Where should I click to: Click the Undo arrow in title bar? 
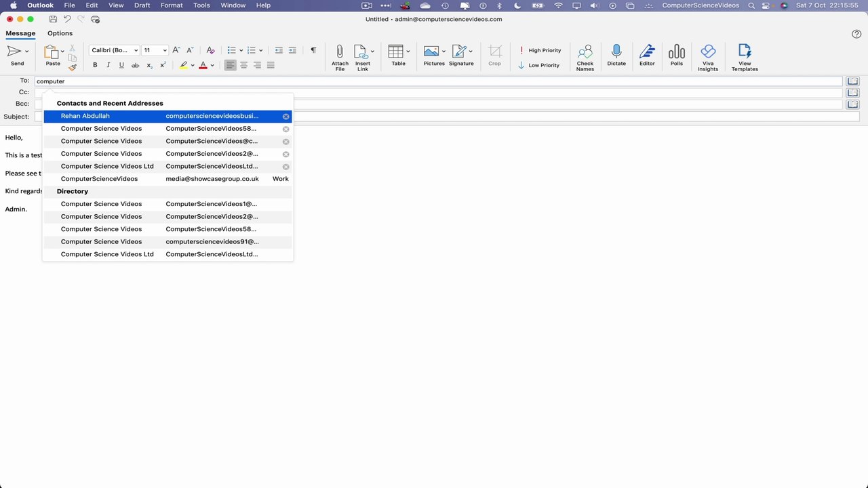click(67, 19)
